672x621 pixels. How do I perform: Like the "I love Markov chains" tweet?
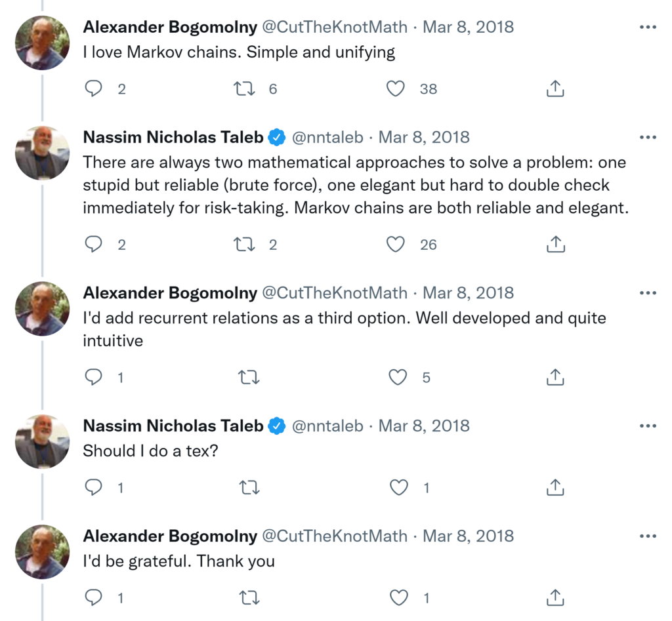(x=395, y=89)
